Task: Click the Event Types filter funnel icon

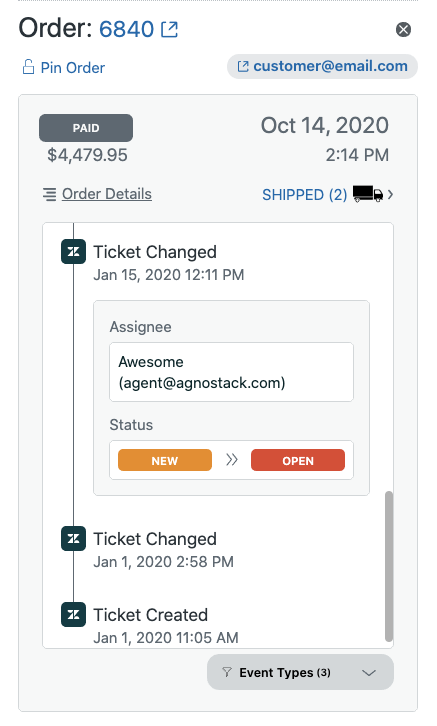Action: coord(227,672)
